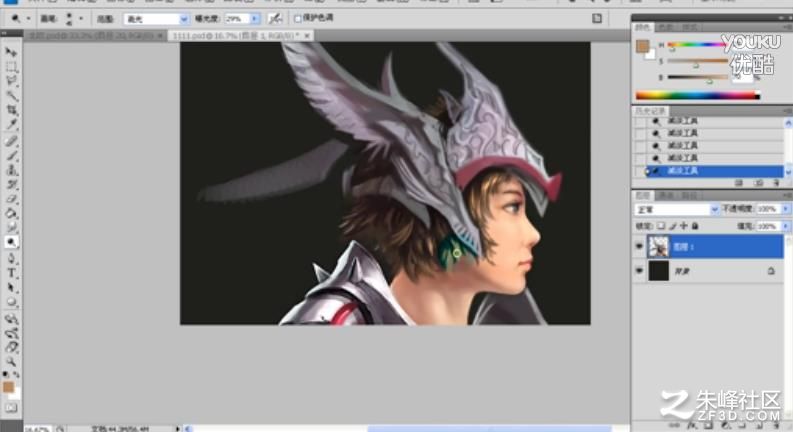Select the Type tool
This screenshot has height=432, width=793.
(11, 273)
